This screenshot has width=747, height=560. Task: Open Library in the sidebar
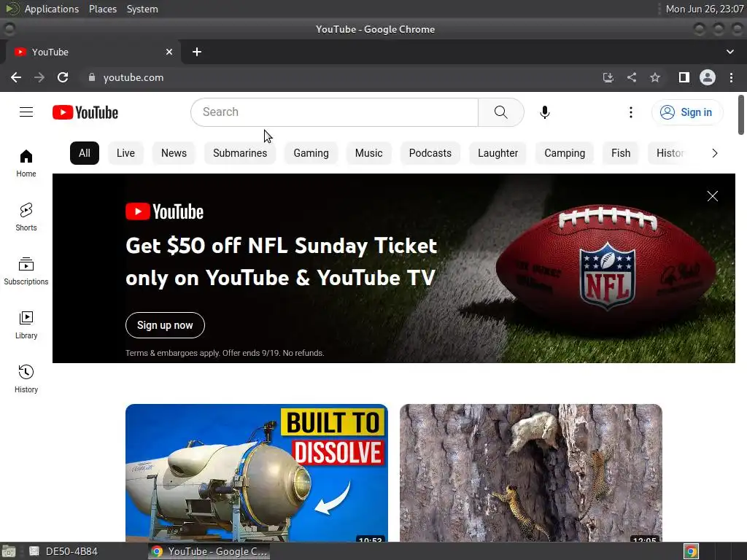click(26, 324)
